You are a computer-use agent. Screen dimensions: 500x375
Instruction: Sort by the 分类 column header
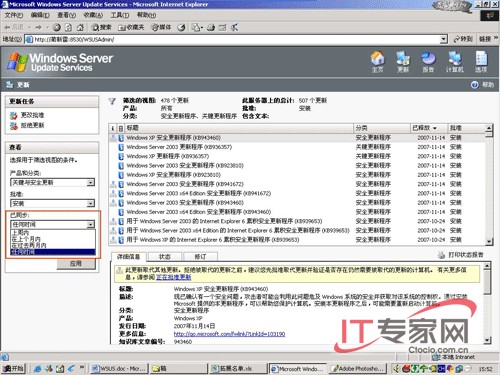382,128
